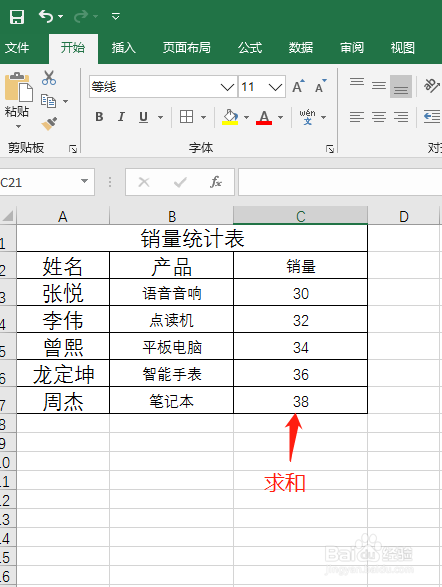Open the Copy options dropdown arrow
The width and height of the screenshot is (442, 587).
(65, 101)
